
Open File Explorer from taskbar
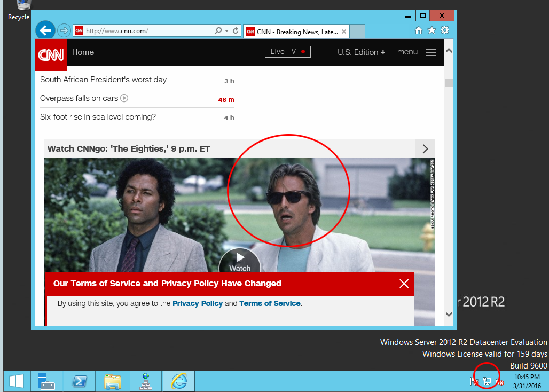pyautogui.click(x=112, y=381)
